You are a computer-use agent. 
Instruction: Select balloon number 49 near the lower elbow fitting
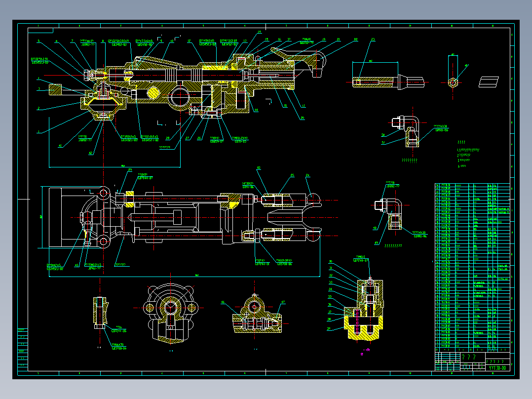(376, 243)
